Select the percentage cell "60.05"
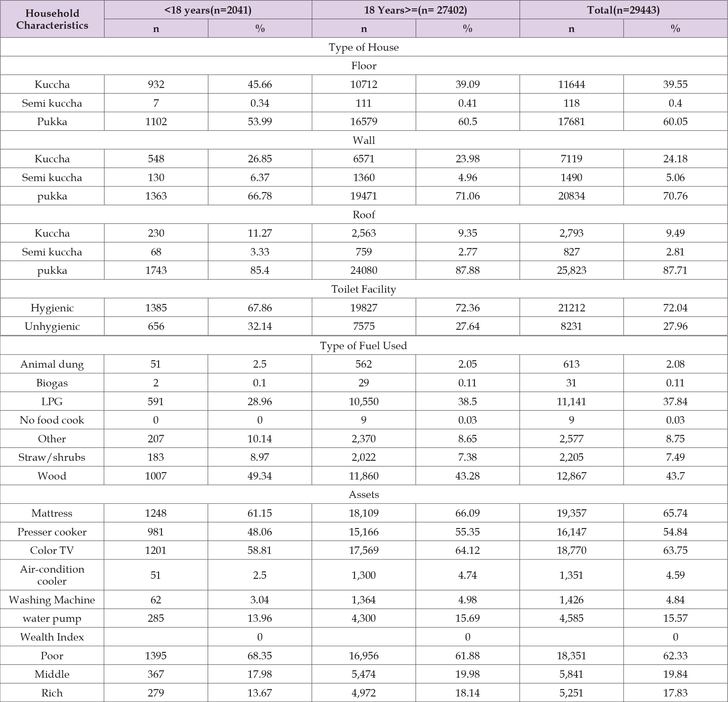The height and width of the screenshot is (702, 728). click(675, 122)
